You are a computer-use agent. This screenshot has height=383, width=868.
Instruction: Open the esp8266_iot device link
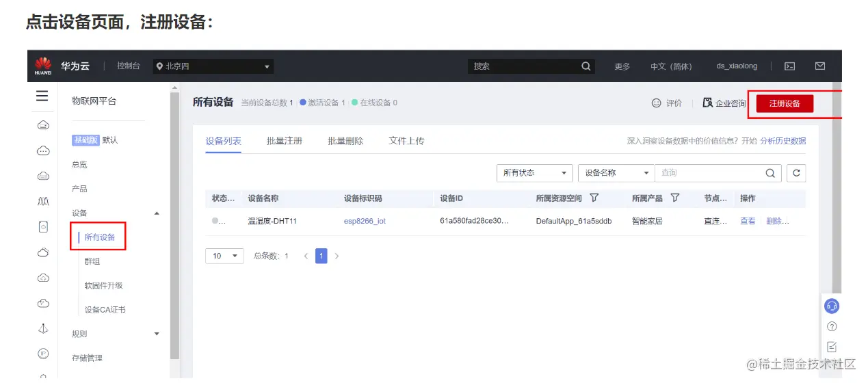[365, 222]
